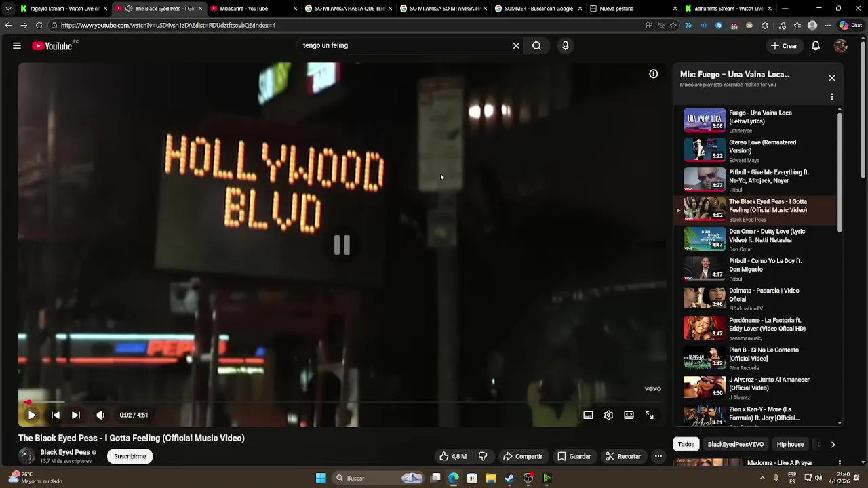Open Steam from the taskbar
Screen dimensions: 868x488
point(509,478)
